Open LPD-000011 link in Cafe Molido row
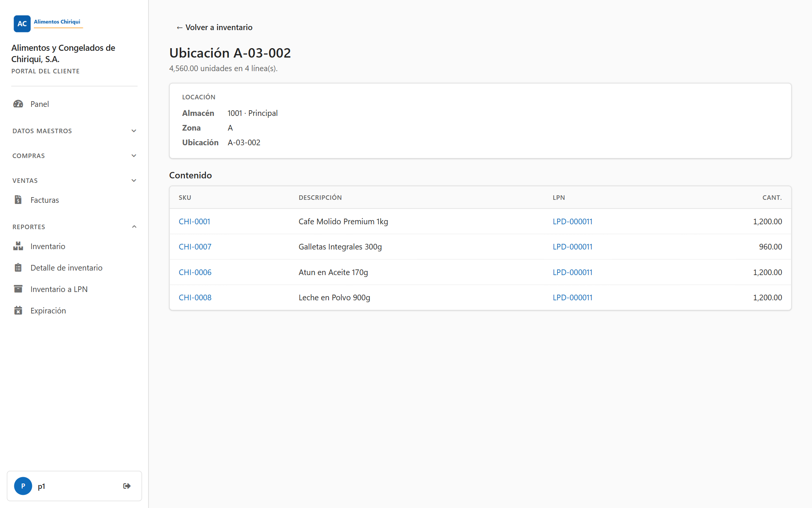This screenshot has height=508, width=812. coord(573,221)
